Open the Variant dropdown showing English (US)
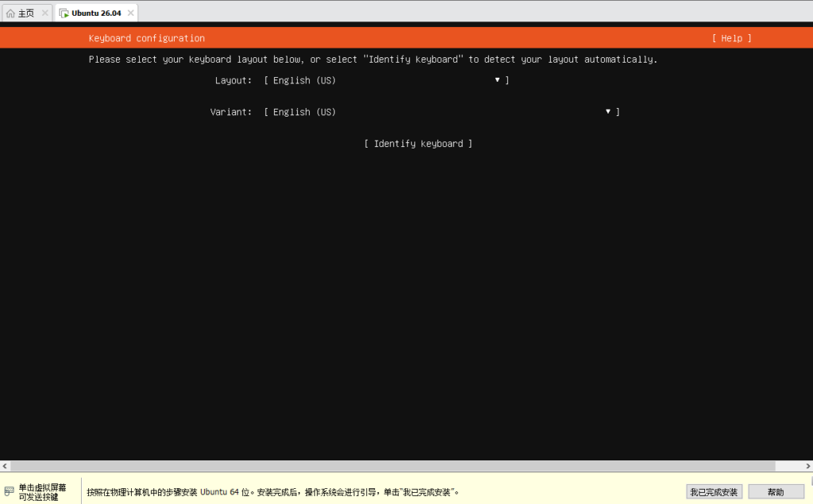Screen dimensions: 813x504 click(441, 112)
